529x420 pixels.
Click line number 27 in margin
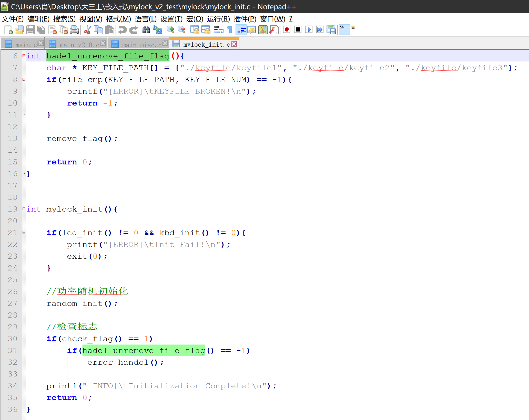(12, 303)
